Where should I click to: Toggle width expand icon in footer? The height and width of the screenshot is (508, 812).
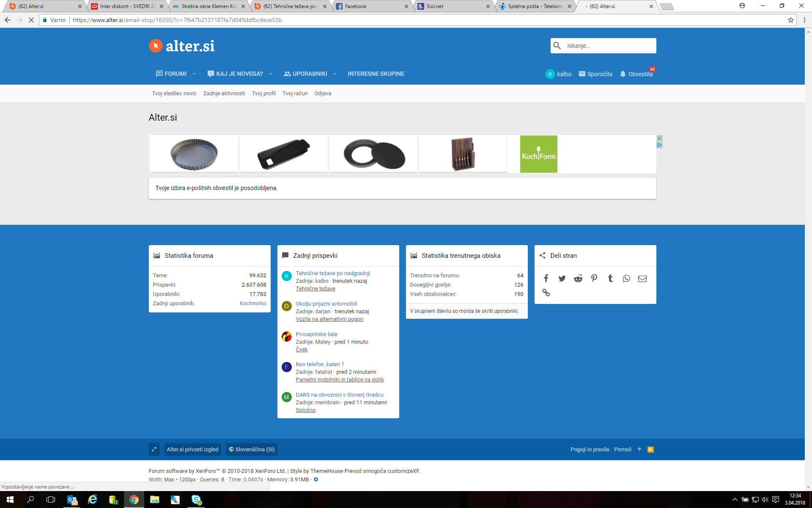pos(154,450)
